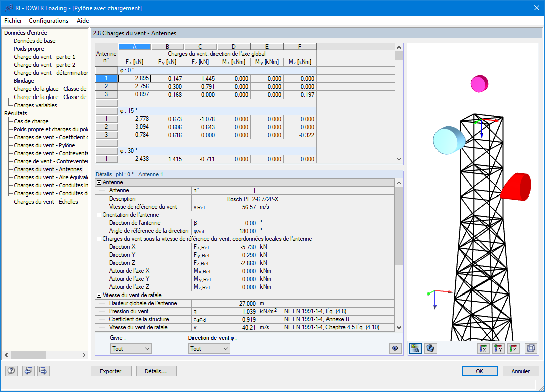
Task: Collapse Charges du vent sous la vitesse group
Action: [99, 239]
